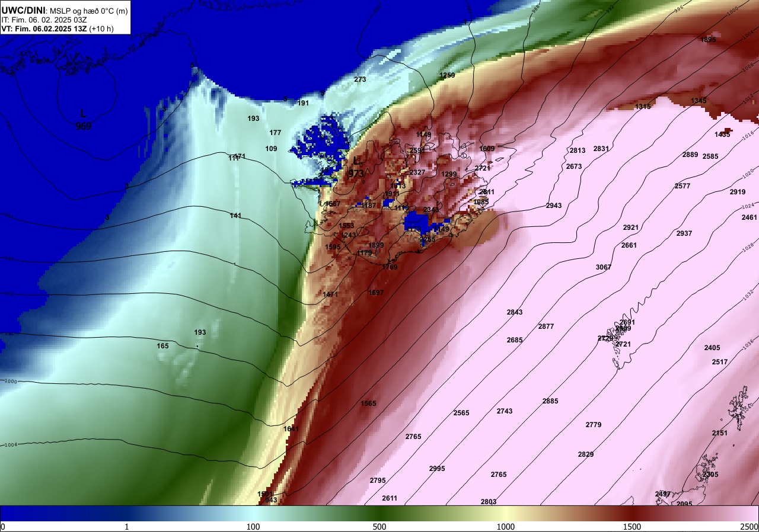Select the 'VT: Fim. 06.02.2025 13Z' valid time line
Screen dimensions: 759x532
click(x=44, y=28)
